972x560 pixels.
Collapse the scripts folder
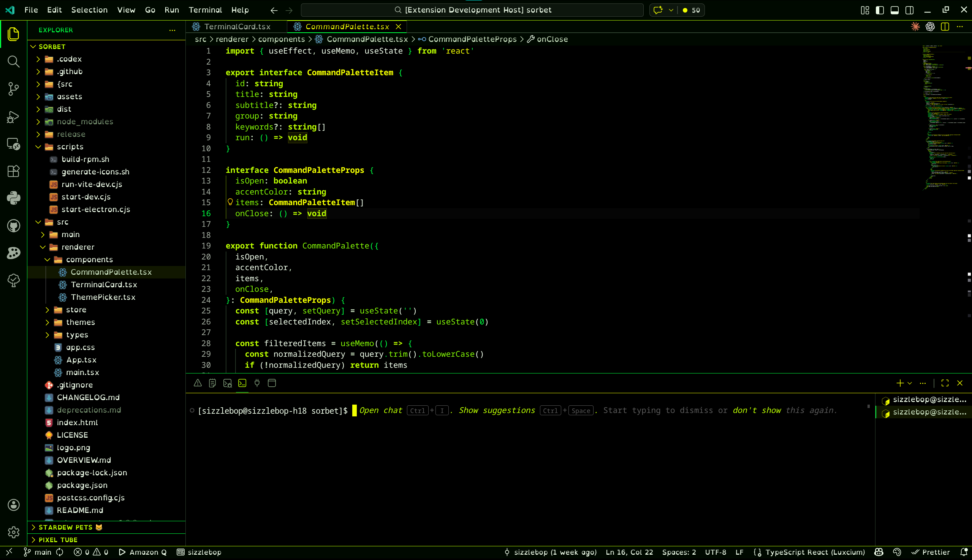tap(70, 147)
